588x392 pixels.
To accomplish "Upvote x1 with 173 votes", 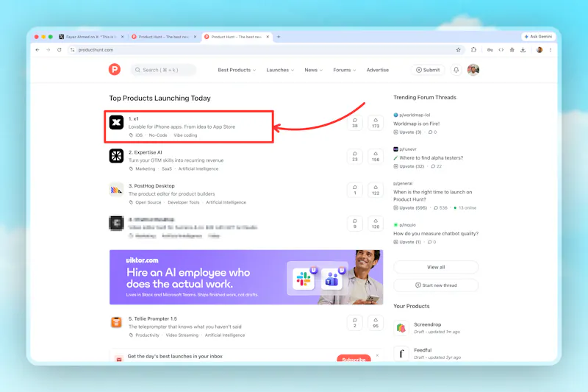I will click(x=376, y=123).
